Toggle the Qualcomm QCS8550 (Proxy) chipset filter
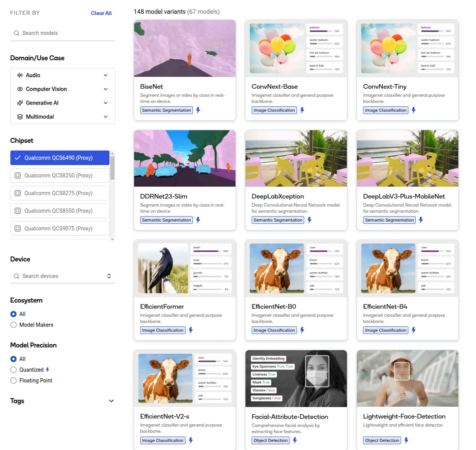Image resolution: width=476 pixels, height=450 pixels. [60, 211]
